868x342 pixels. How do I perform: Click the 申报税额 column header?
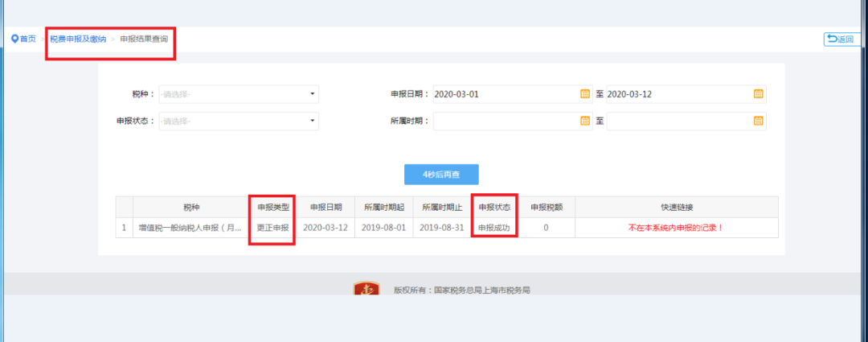tap(547, 208)
